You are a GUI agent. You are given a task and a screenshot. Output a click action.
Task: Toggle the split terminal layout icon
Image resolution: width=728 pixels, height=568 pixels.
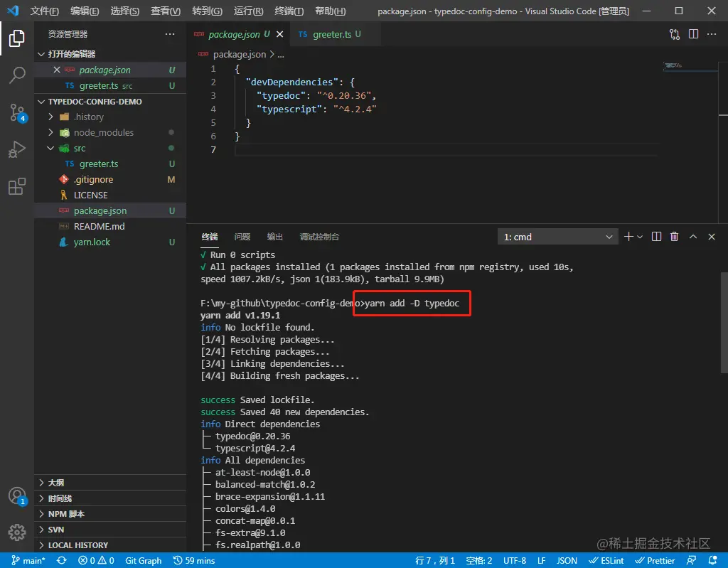coord(656,237)
